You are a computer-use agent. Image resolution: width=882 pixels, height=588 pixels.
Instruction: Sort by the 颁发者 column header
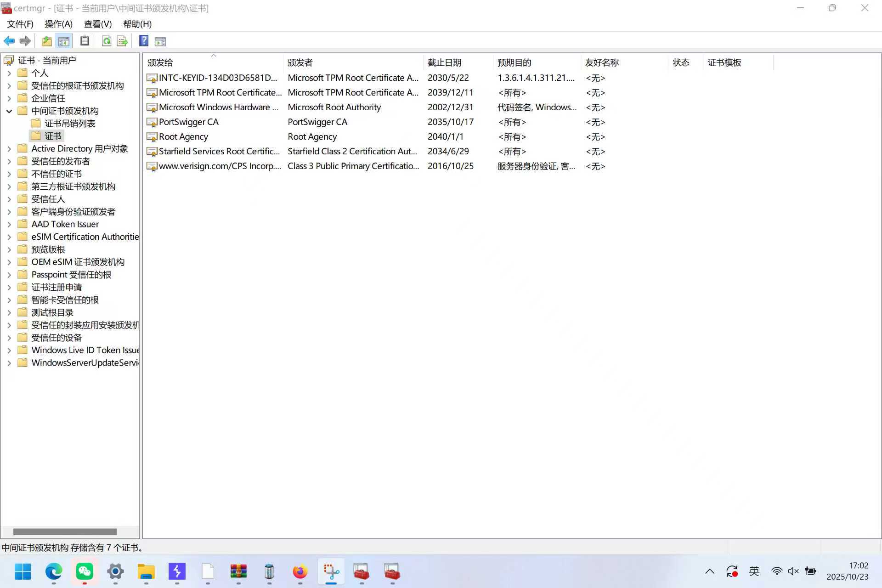(300, 62)
